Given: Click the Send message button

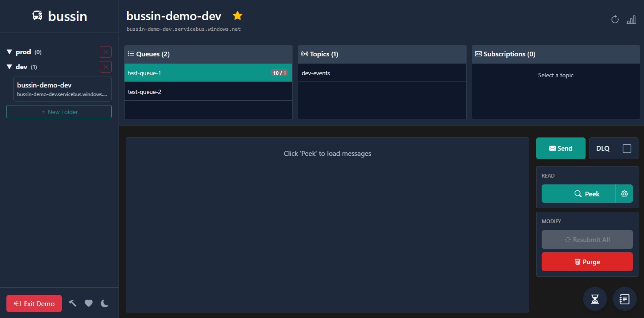Looking at the screenshot, I should [x=560, y=149].
